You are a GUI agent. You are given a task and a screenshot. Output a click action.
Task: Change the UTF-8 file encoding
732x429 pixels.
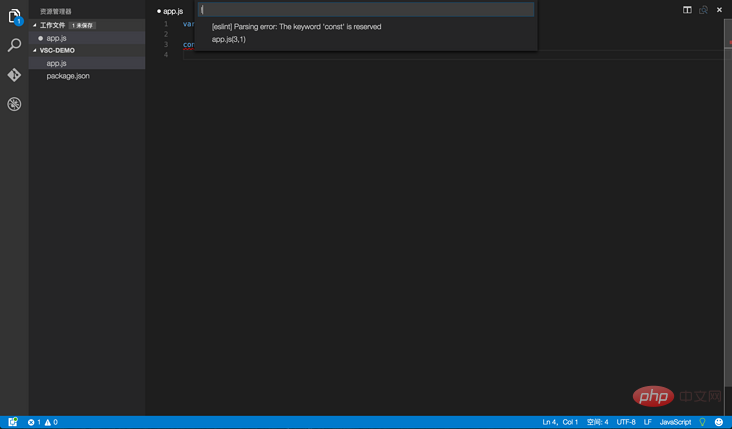pos(626,422)
